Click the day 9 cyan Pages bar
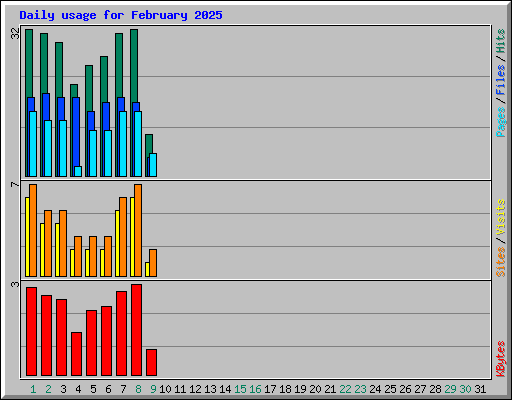Image resolution: width=512 pixels, height=400 pixels. tap(153, 165)
